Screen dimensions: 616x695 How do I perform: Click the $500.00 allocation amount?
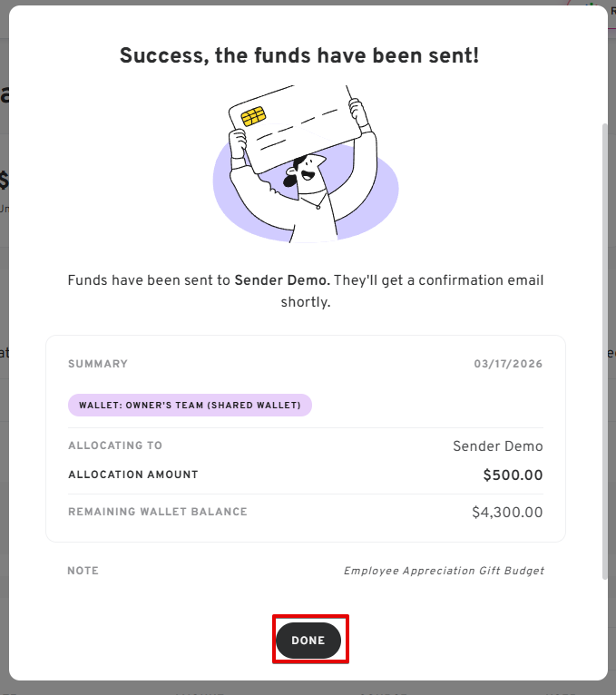coord(513,475)
